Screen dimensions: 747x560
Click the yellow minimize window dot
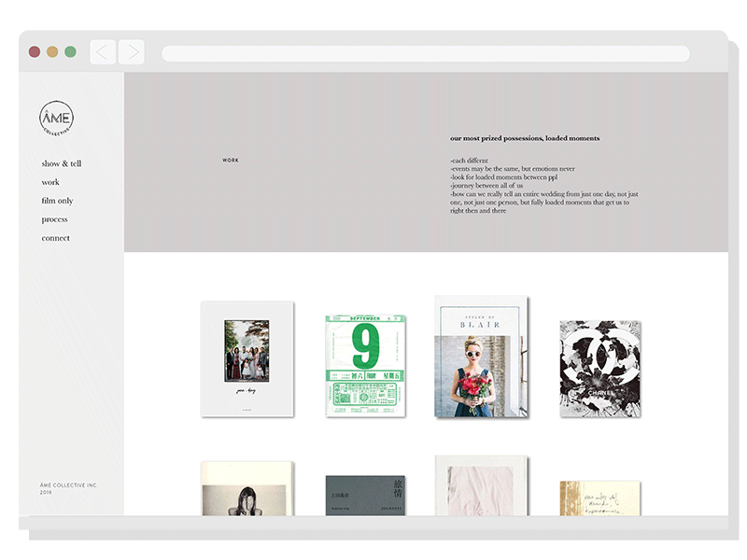[52, 52]
